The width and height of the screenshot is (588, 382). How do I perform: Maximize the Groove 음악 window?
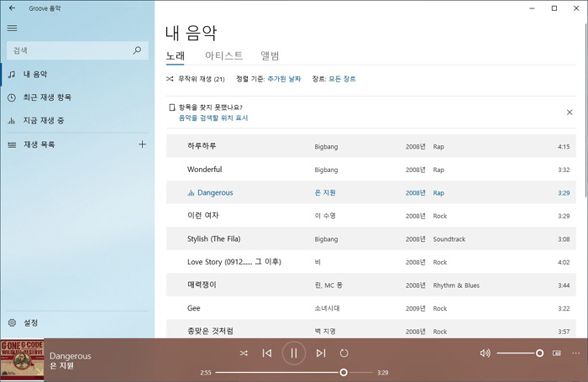(554, 8)
